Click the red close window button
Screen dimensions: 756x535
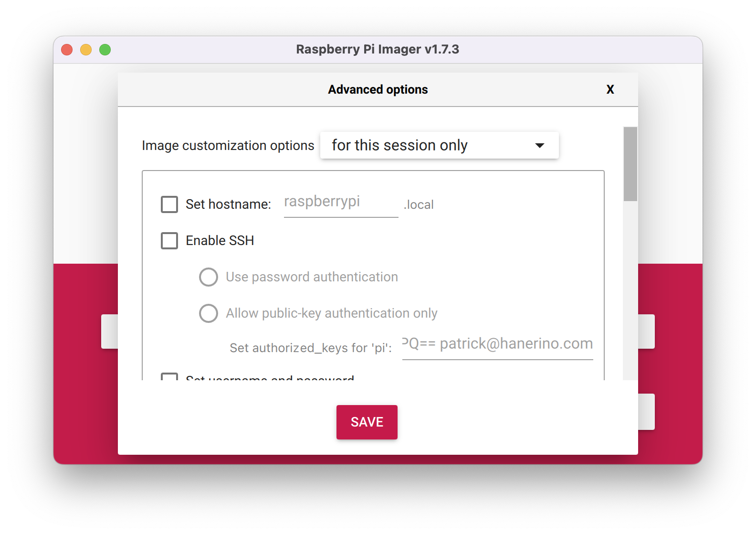tap(67, 50)
